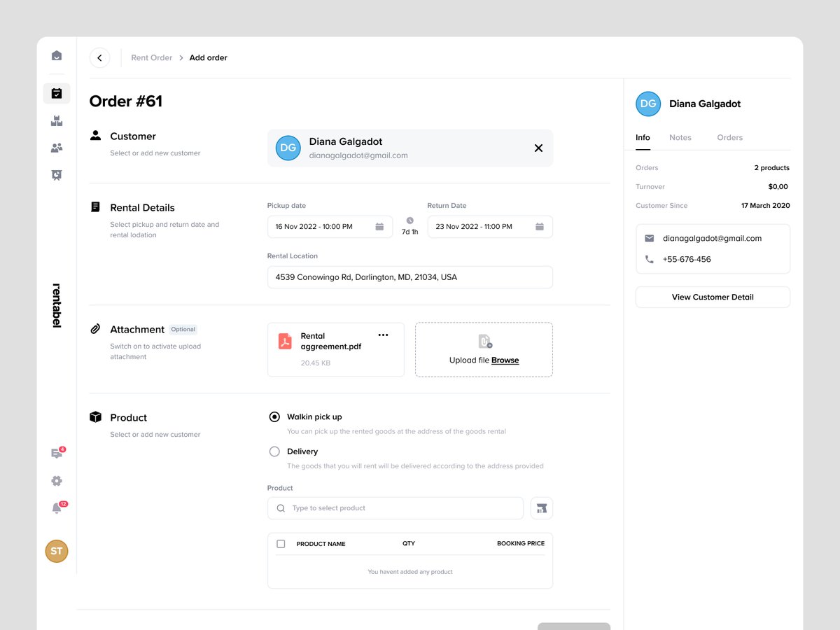Remove selected customer Diana Galgadot
Viewport: 840px width, 630px height.
[x=538, y=148]
